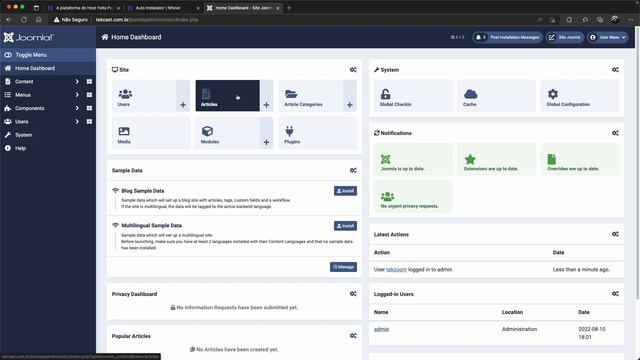Open Site panel settings gear
640x360 pixels.
[x=353, y=70]
